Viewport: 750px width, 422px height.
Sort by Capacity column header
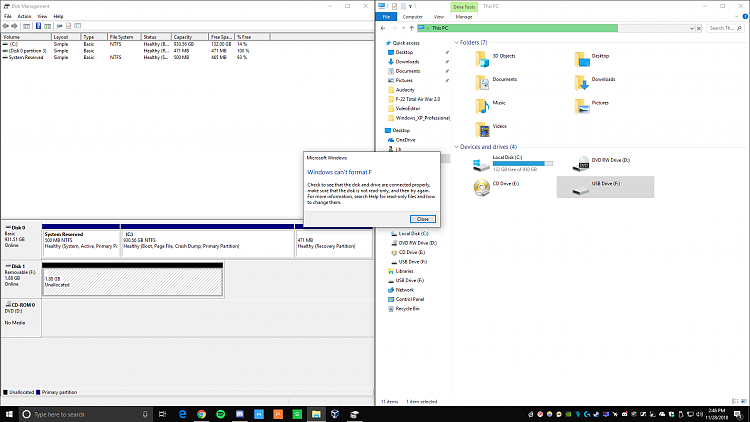(189, 37)
